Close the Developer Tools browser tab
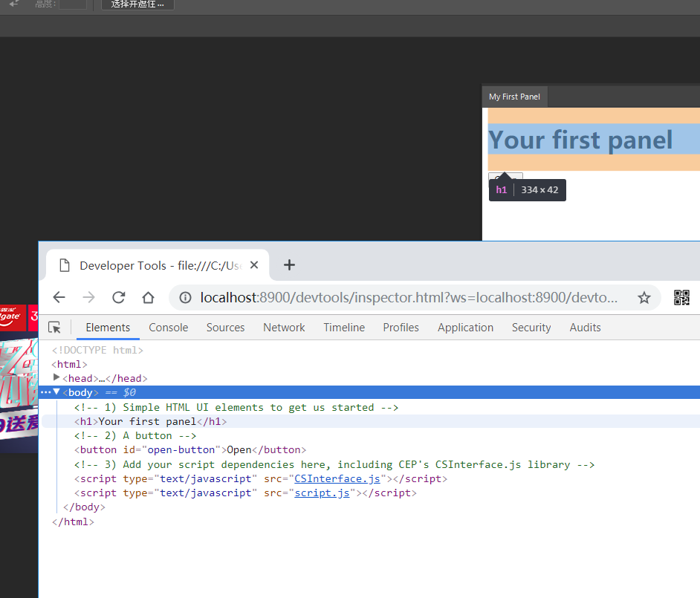The image size is (700, 598). click(x=254, y=265)
